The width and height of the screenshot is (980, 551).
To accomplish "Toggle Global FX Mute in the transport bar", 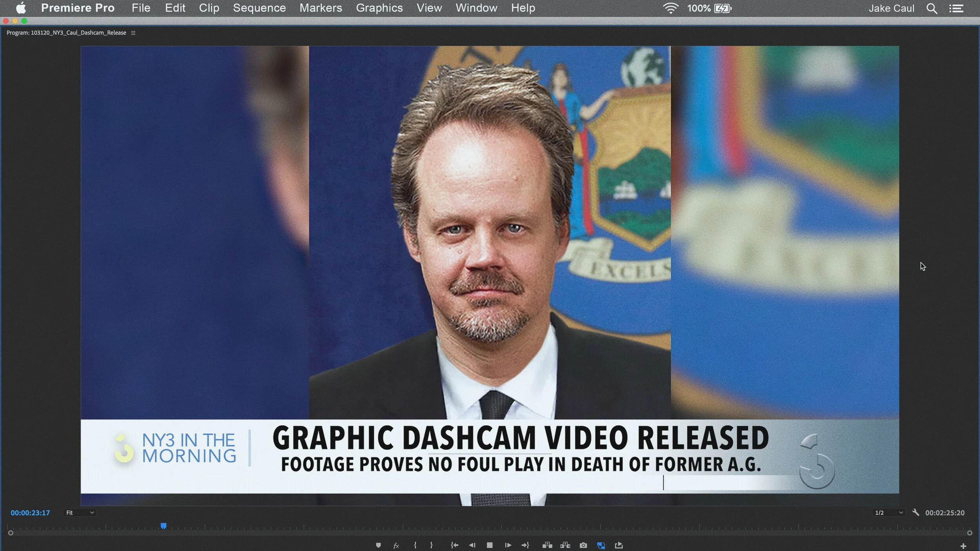I will (396, 545).
